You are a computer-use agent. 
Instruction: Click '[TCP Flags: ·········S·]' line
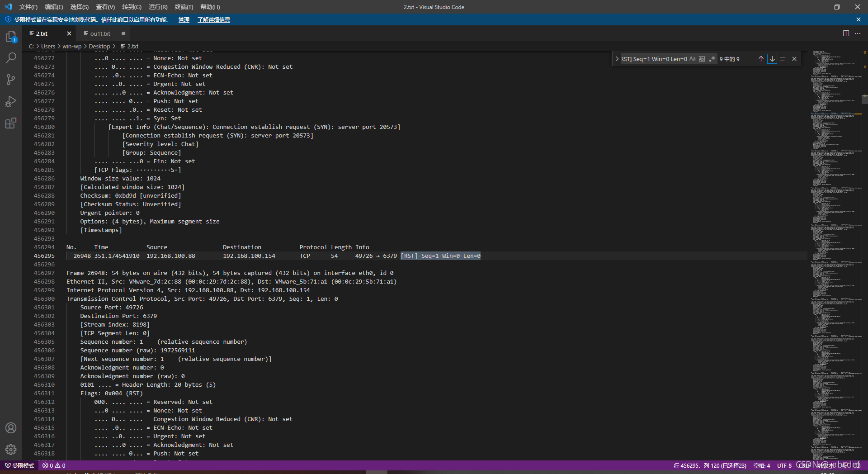pyautogui.click(x=137, y=170)
